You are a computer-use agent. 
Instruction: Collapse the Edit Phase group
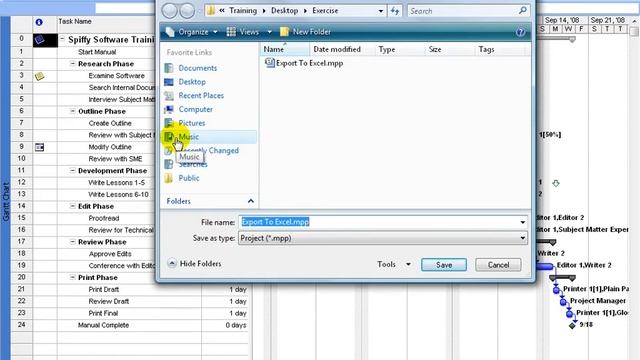pos(73,206)
